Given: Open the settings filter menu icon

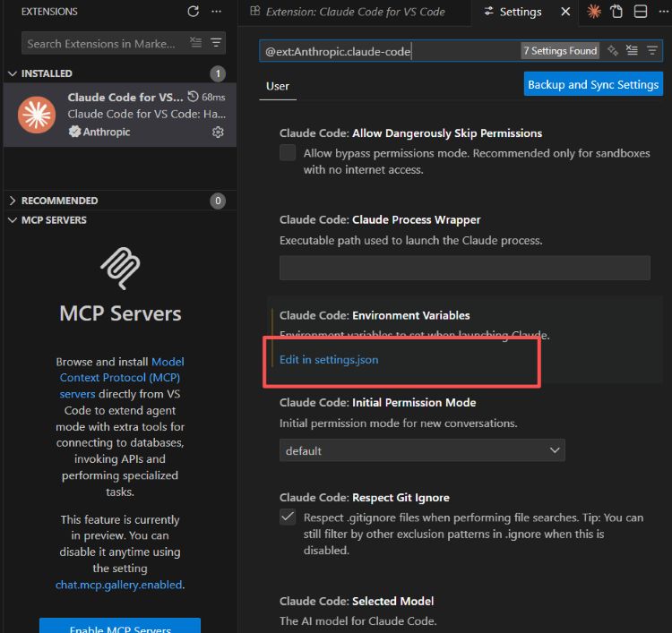Looking at the screenshot, I should pyautogui.click(x=652, y=50).
